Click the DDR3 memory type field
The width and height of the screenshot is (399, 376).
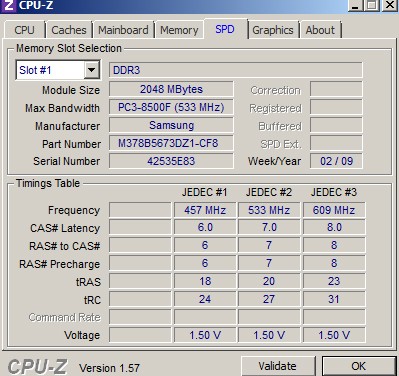click(x=236, y=70)
